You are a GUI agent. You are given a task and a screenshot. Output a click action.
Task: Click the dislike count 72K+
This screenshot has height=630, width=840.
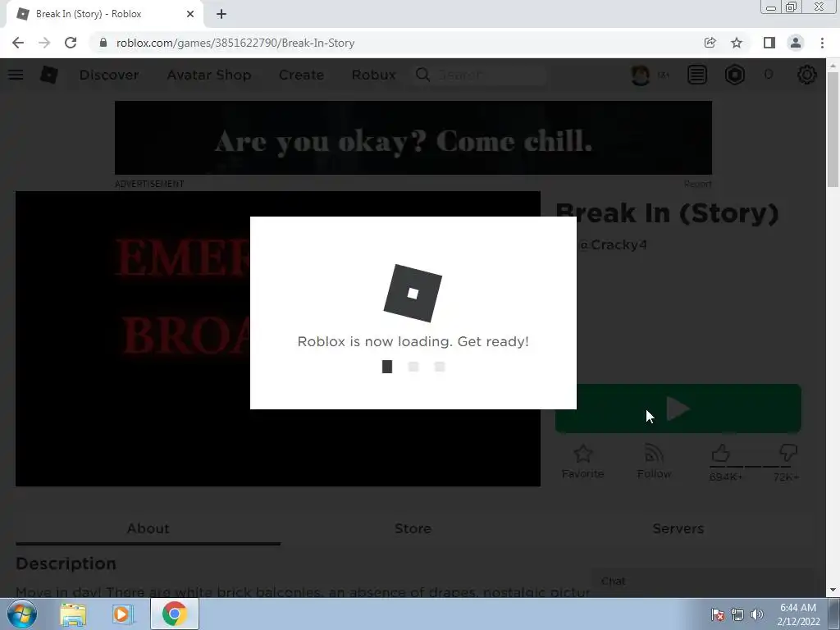pyautogui.click(x=787, y=477)
